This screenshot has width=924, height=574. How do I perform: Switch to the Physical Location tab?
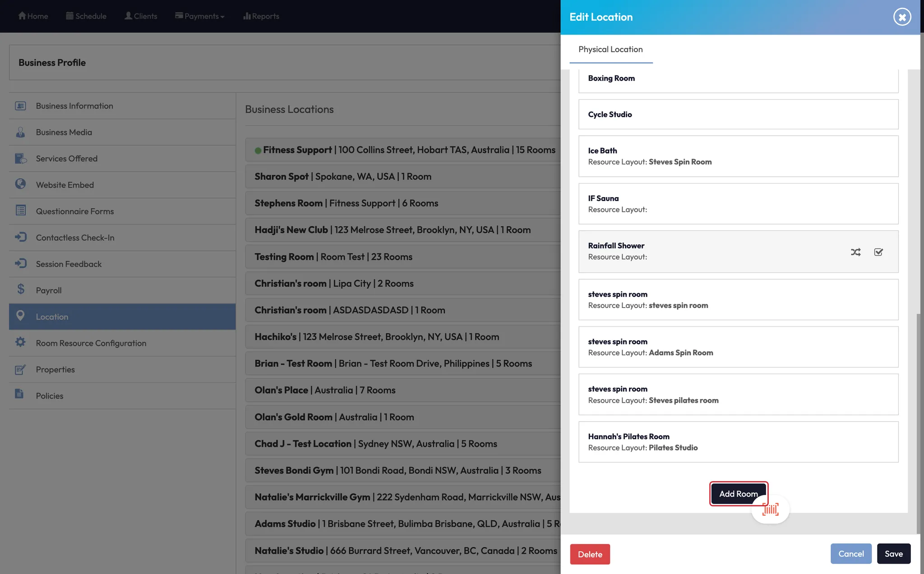pyautogui.click(x=610, y=49)
